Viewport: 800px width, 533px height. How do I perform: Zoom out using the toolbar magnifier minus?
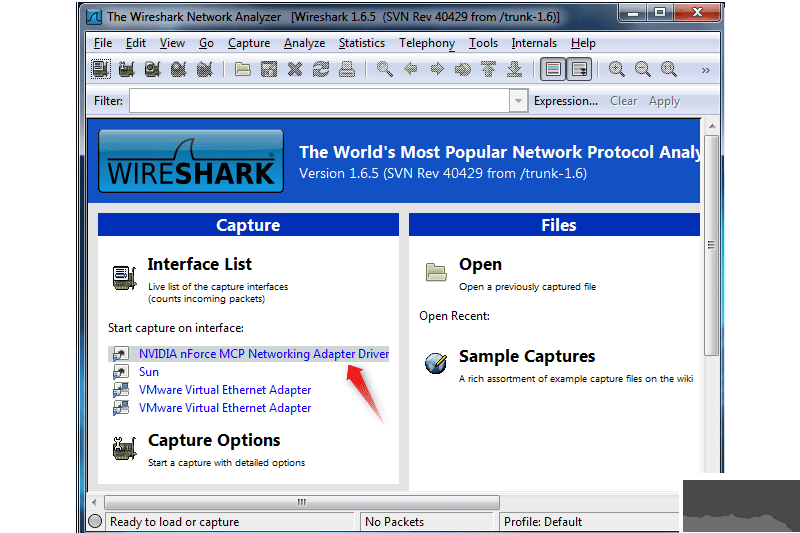(x=643, y=69)
